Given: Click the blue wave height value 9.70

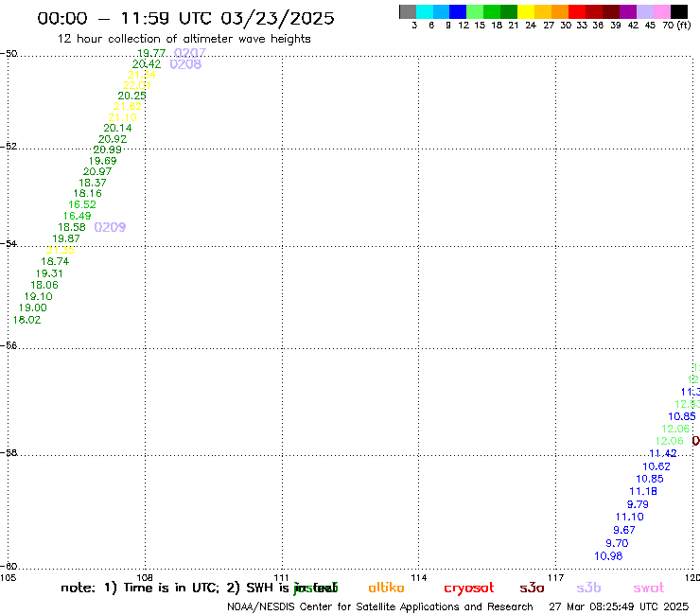Looking at the screenshot, I should coord(617,543).
